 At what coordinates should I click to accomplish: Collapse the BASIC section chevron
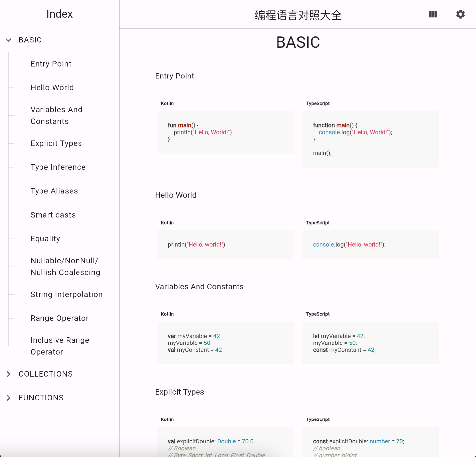click(9, 40)
